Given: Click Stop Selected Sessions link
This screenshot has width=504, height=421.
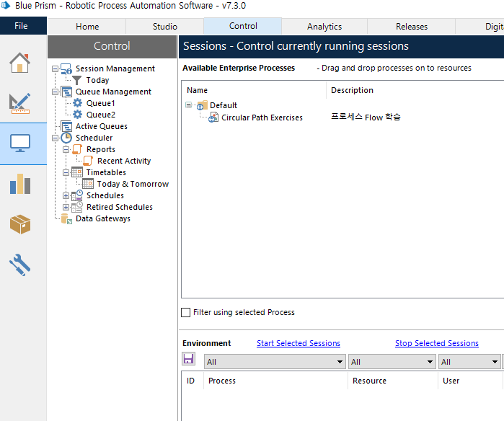Looking at the screenshot, I should click(x=437, y=343).
